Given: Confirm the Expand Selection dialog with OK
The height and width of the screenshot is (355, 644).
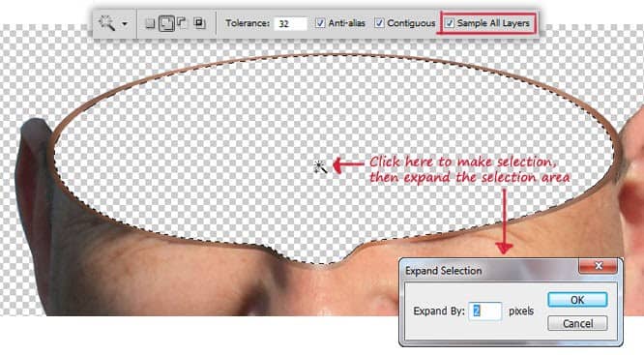Looking at the screenshot, I should [577, 300].
